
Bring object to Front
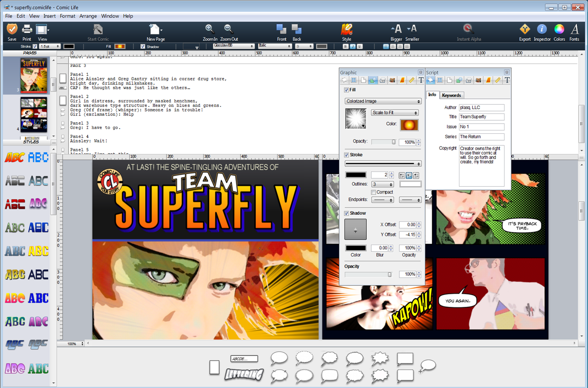[281, 29]
